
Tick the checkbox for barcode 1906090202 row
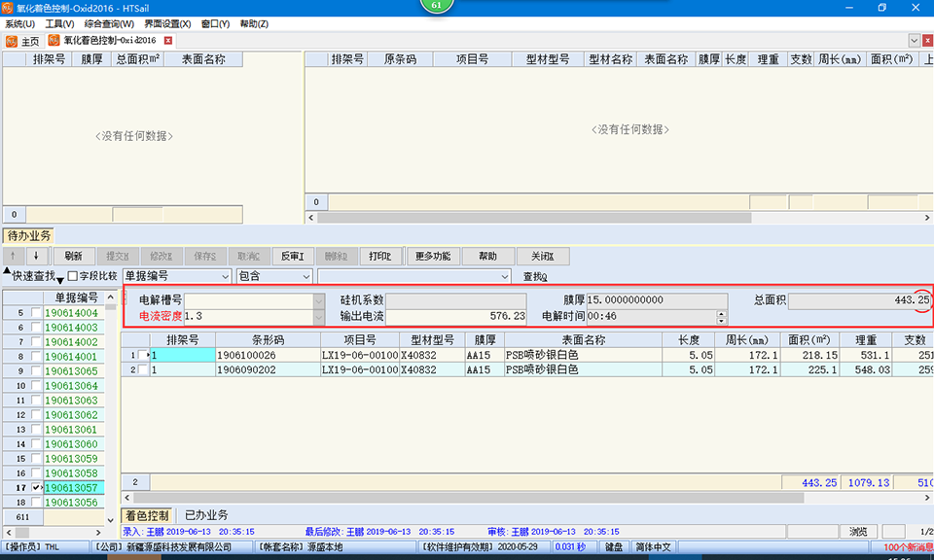144,369
